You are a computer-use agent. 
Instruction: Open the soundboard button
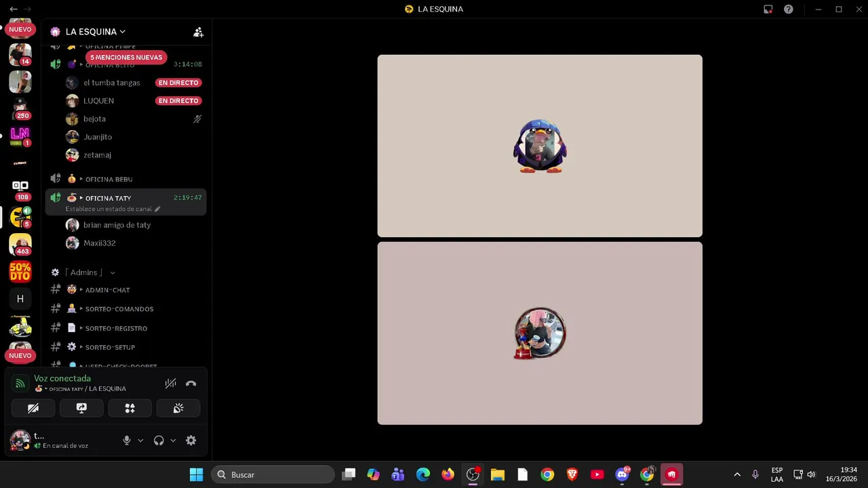point(178,408)
